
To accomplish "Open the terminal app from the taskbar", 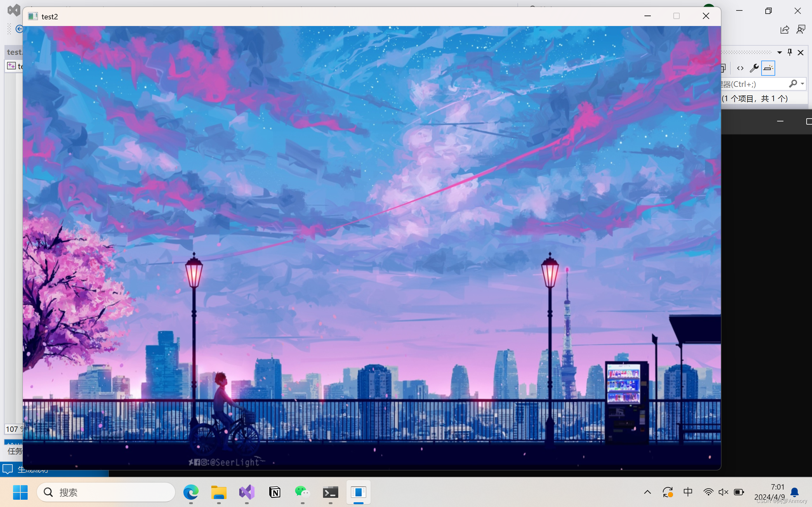I will 331,492.
